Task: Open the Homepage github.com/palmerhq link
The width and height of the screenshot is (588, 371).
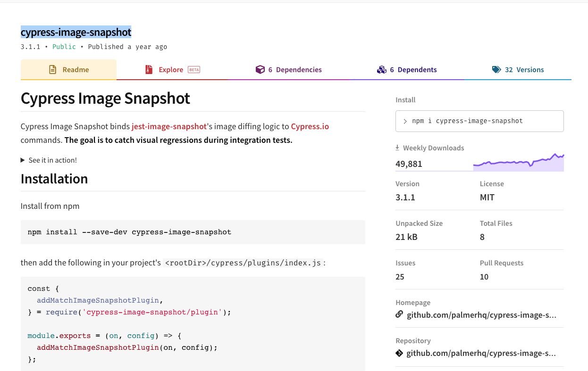Action: 481,315
